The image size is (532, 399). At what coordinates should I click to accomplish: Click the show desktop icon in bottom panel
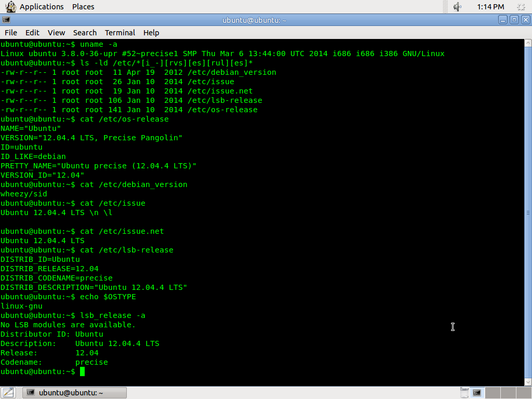tap(8, 393)
